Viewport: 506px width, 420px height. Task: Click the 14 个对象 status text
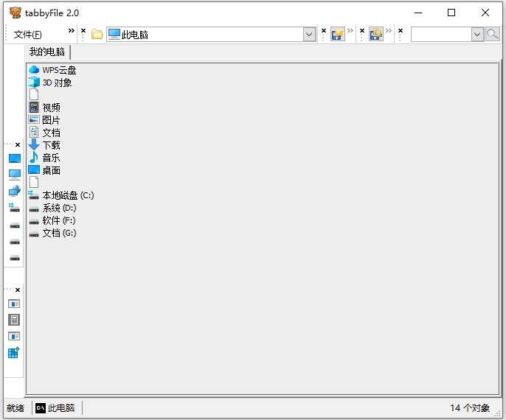click(x=470, y=408)
